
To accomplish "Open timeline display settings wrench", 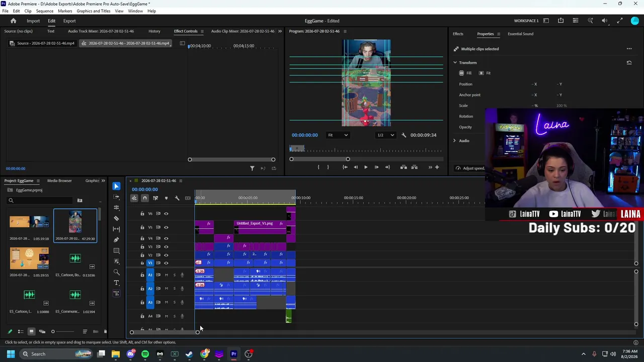I will pos(177,198).
